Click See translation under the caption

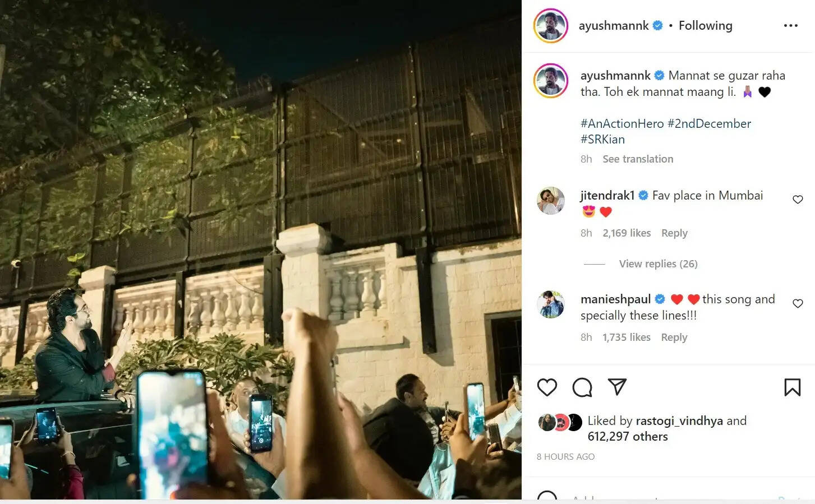638,159
